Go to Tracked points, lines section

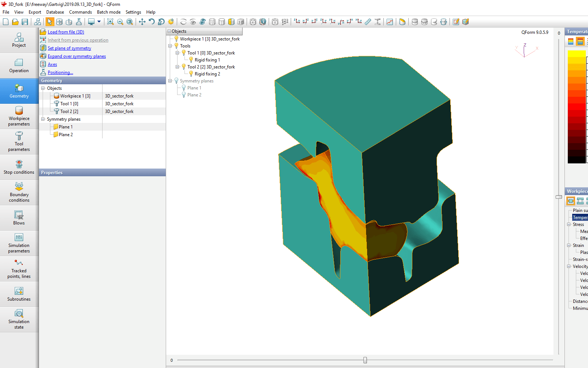click(19, 269)
